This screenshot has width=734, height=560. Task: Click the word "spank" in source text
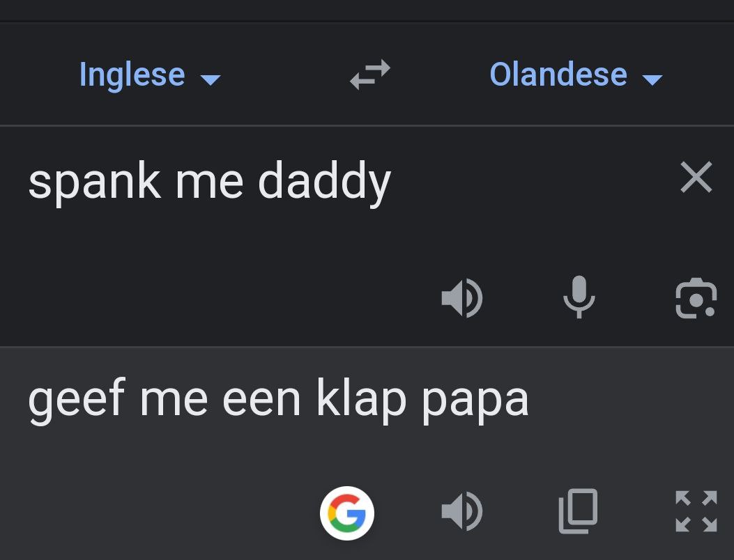point(94,182)
